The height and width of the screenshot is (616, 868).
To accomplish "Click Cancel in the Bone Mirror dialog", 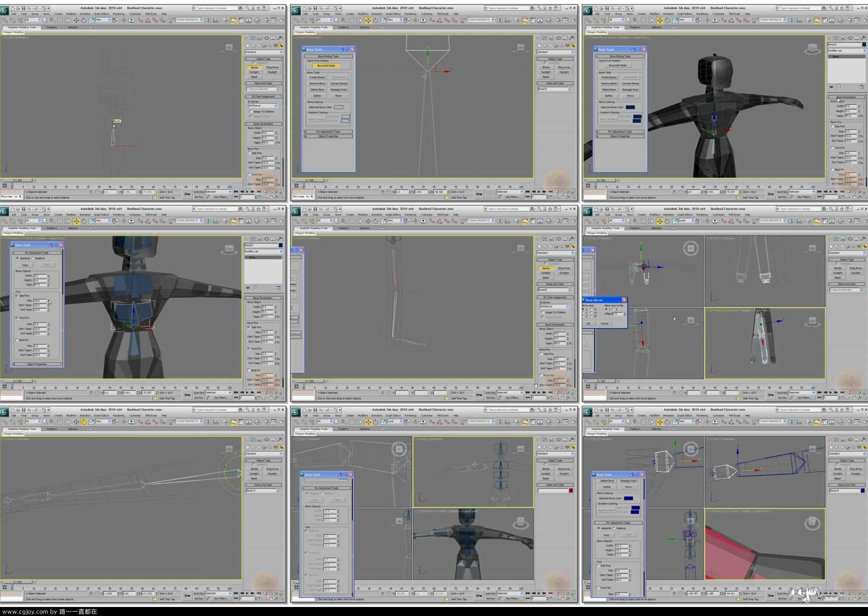I will tap(604, 323).
